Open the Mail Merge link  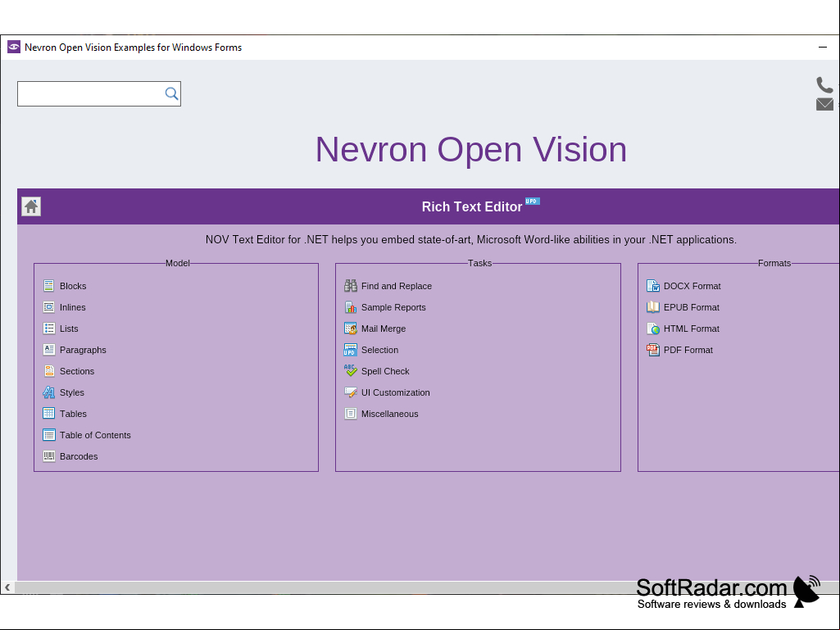(383, 329)
